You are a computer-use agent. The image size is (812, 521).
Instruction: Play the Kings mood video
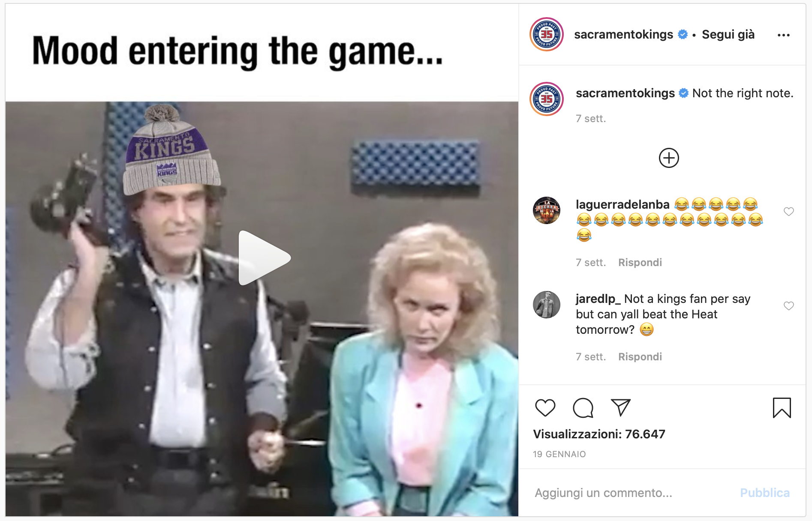265,258
